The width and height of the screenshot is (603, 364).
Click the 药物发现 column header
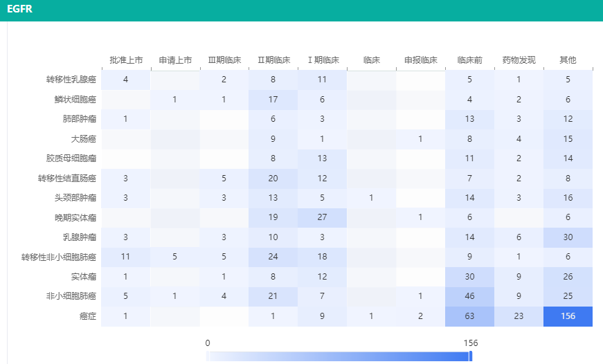pos(519,60)
